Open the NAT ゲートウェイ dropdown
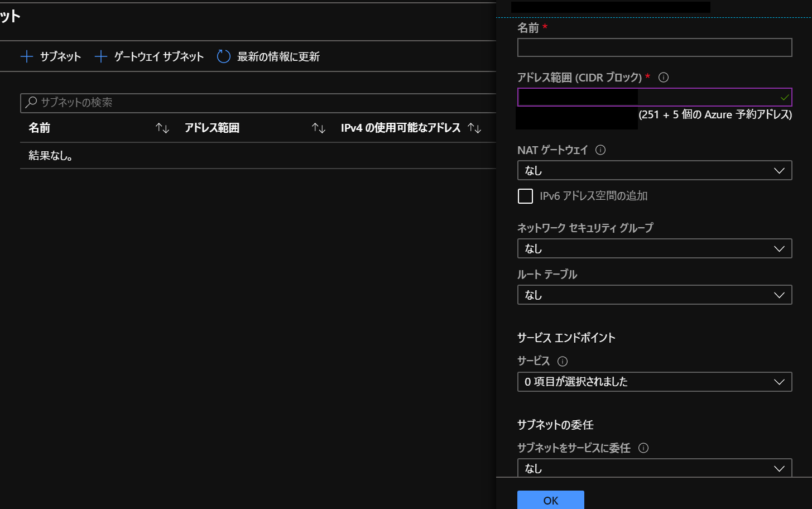 click(x=654, y=171)
